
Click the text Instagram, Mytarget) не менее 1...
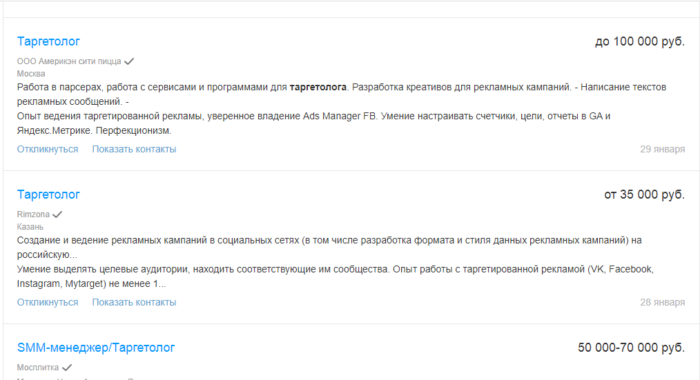pyautogui.click(x=91, y=284)
